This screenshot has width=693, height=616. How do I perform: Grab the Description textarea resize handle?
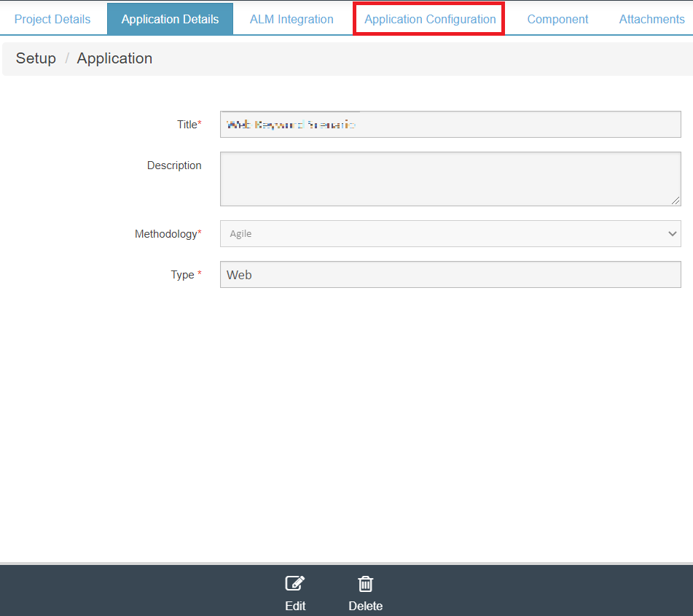[676, 200]
